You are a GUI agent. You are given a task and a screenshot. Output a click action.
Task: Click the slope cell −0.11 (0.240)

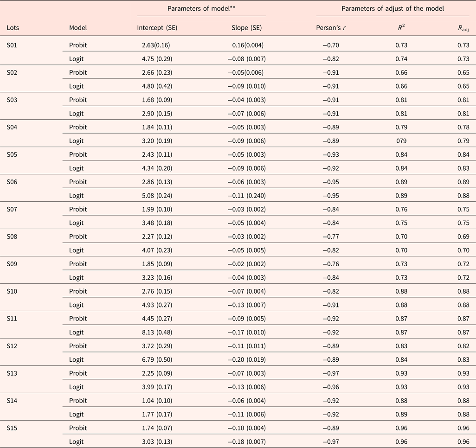click(246, 196)
